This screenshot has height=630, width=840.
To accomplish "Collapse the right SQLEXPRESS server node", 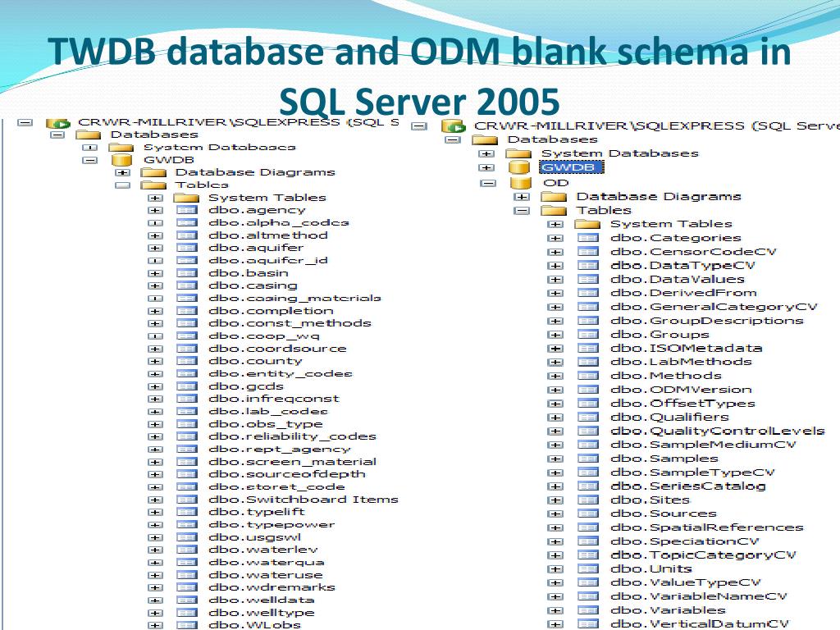I will [x=419, y=126].
